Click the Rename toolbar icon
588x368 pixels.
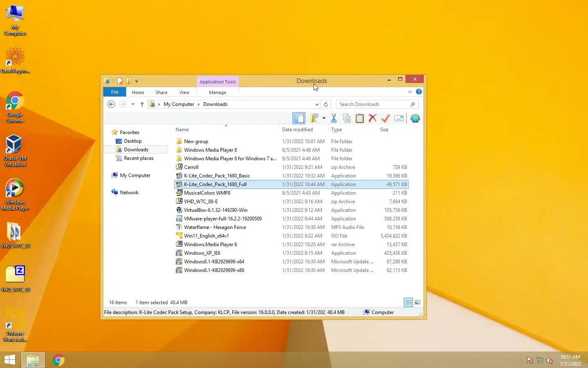click(399, 119)
